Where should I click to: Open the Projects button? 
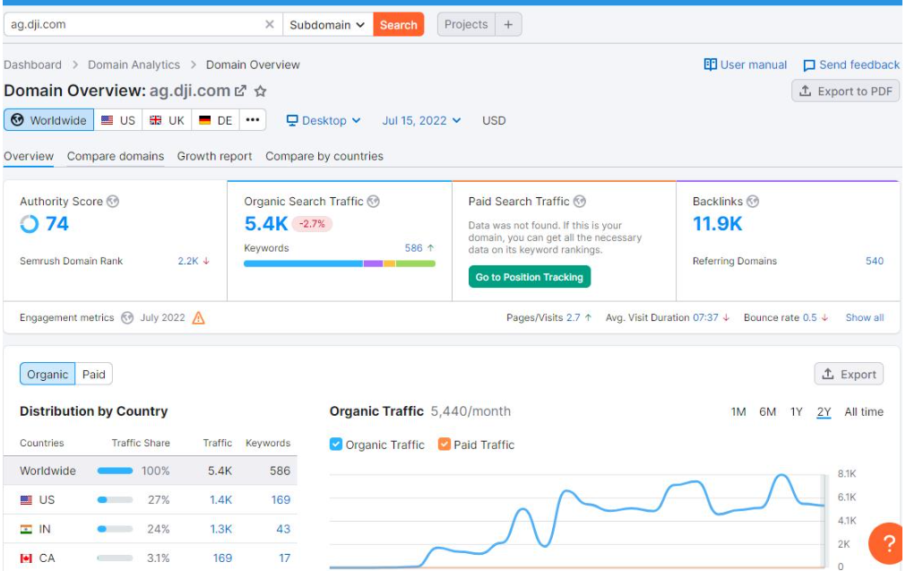point(466,24)
